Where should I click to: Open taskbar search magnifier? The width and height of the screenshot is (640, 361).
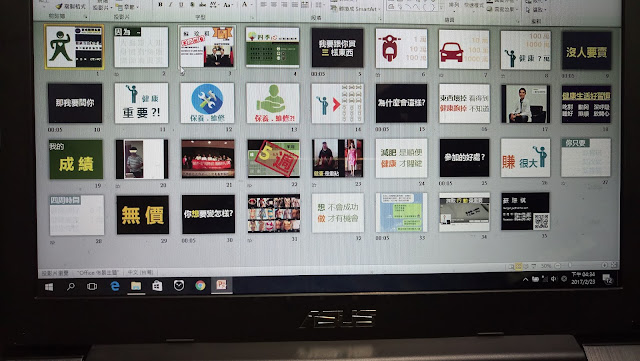pos(71,286)
